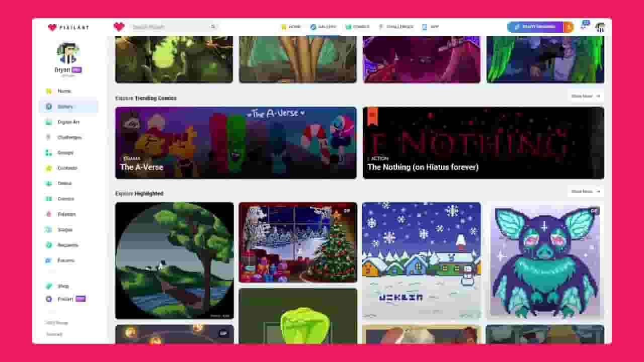Select Requests in the sidebar menu
The width and height of the screenshot is (644, 362).
[x=68, y=245]
